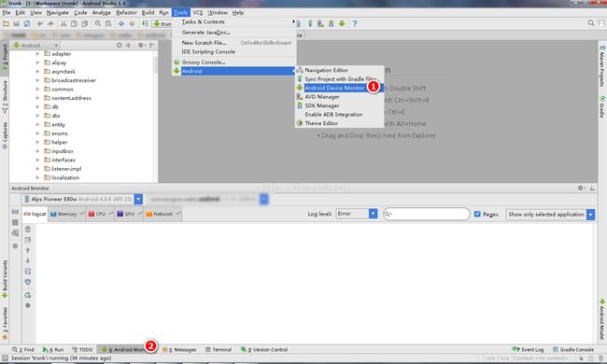The width and height of the screenshot is (607, 364).
Task: Open the Refactor menu
Action: point(127,13)
